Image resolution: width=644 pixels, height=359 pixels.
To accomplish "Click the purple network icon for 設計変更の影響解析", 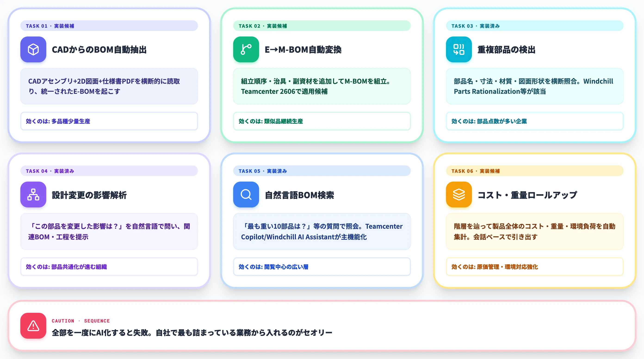I will point(33,195).
